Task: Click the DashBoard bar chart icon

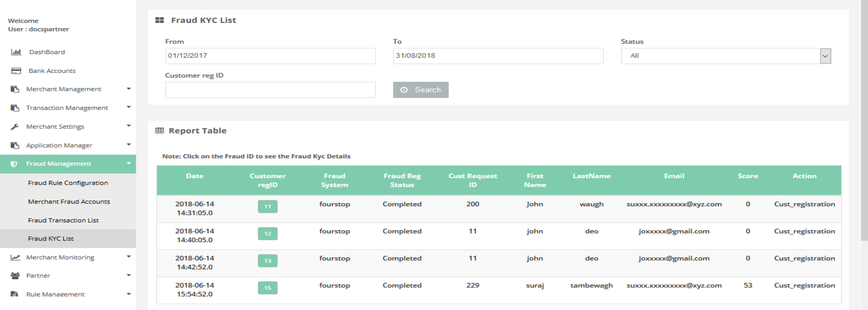Action: coord(16,52)
